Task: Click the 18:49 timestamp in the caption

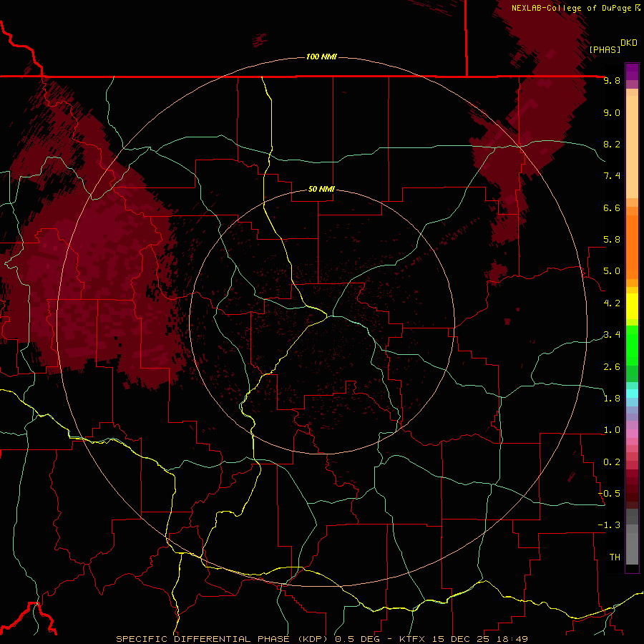Action: point(513,639)
